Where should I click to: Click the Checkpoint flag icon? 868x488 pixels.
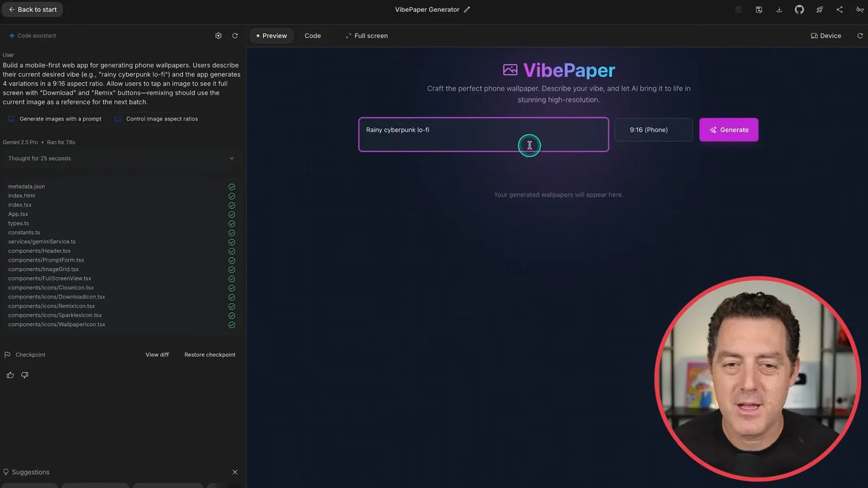pos(8,355)
